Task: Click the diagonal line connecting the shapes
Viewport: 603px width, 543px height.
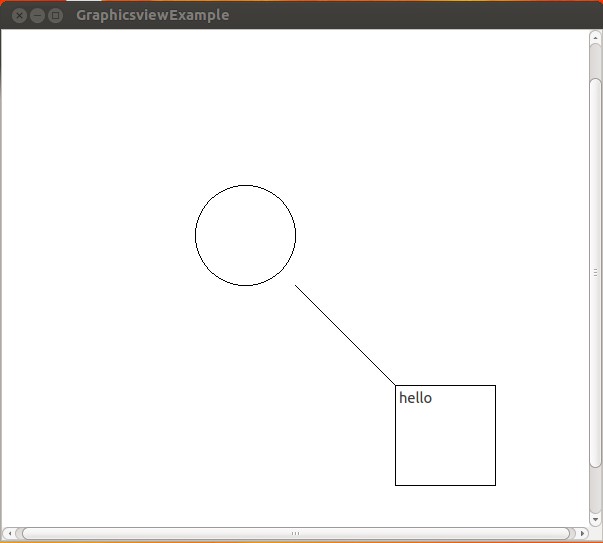Action: tap(345, 335)
